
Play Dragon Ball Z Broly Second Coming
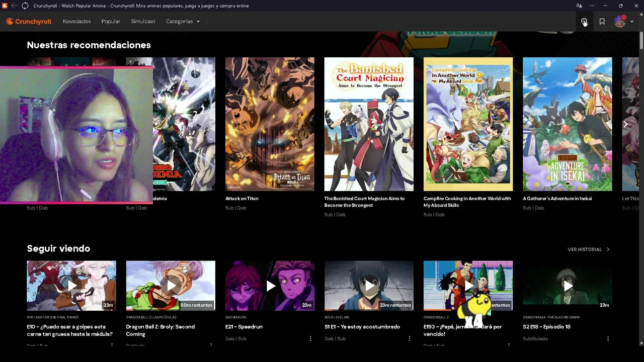pyautogui.click(x=171, y=285)
